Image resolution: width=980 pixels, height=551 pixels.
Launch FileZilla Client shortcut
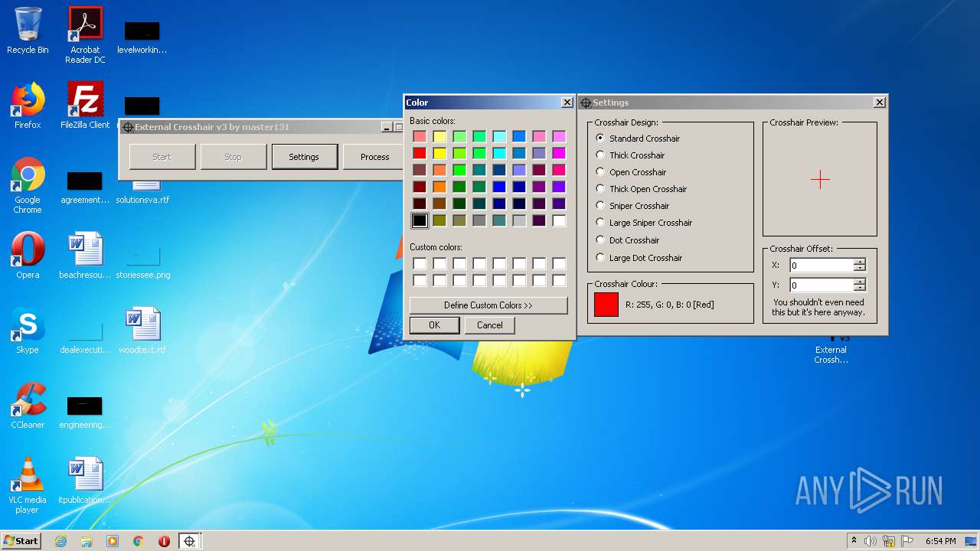point(85,106)
